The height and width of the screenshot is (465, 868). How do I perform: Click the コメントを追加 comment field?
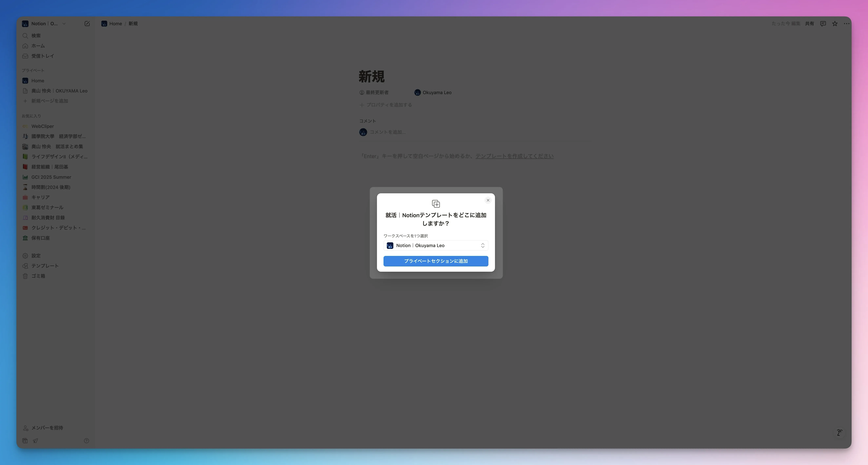[387, 132]
